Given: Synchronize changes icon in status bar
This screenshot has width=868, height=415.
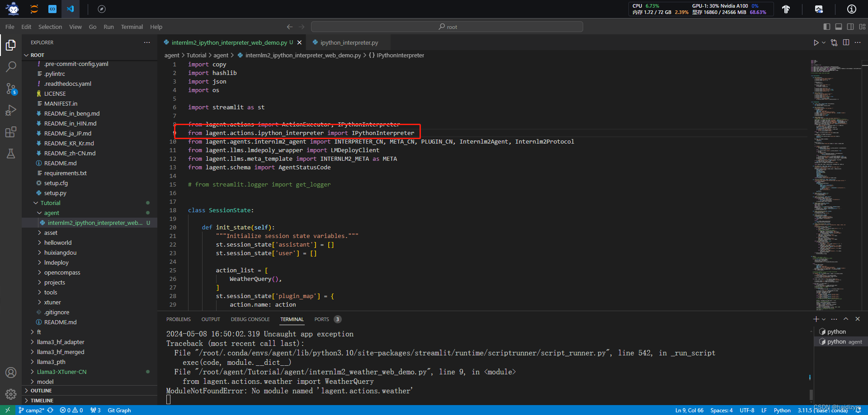Looking at the screenshot, I should tap(50, 410).
